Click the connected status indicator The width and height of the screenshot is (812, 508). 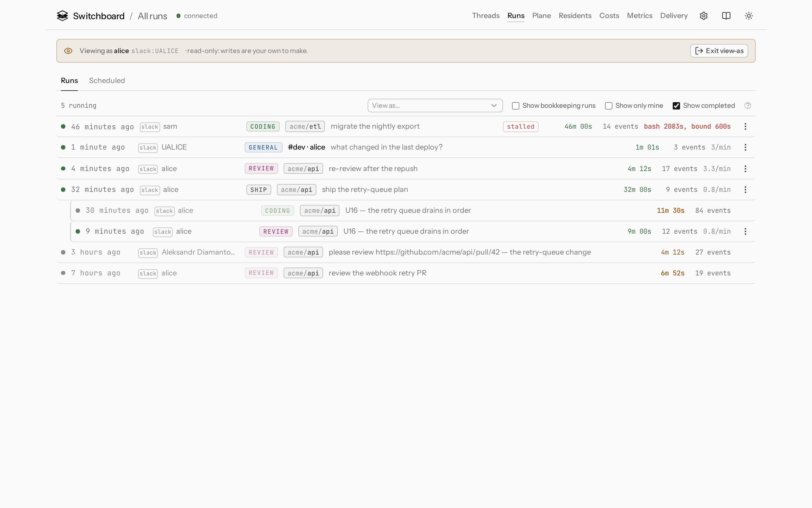click(197, 16)
